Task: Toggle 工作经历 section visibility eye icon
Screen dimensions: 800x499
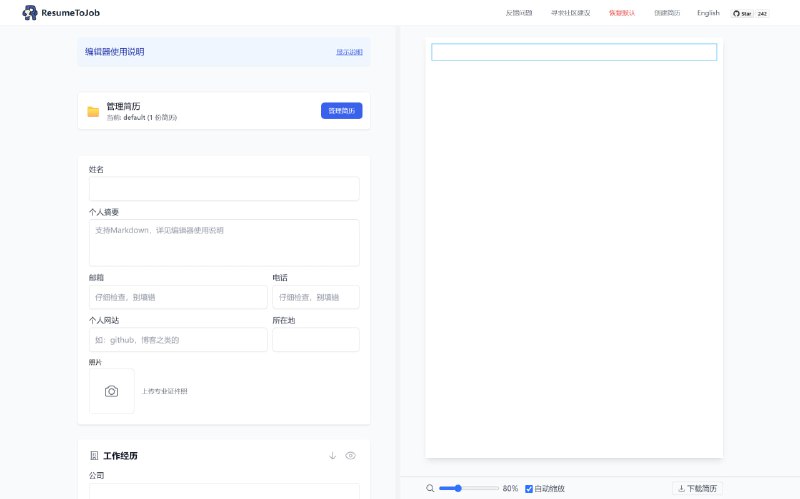Action: click(350, 456)
